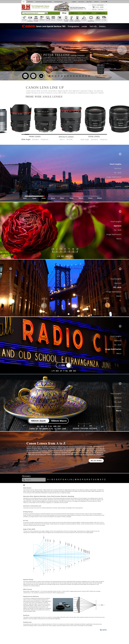Click the GO search button
129x644 pixels.
pos(46,13)
